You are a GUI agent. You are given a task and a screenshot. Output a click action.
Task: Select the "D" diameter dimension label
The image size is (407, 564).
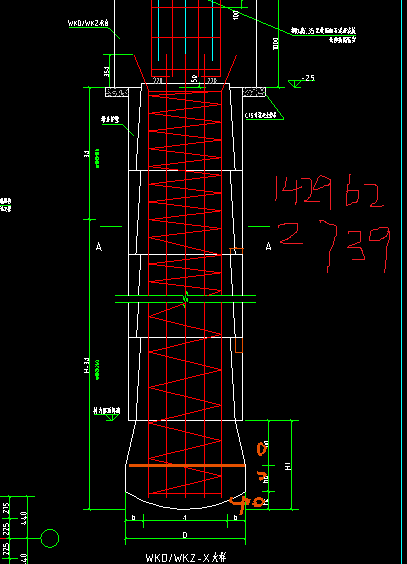(x=185, y=535)
